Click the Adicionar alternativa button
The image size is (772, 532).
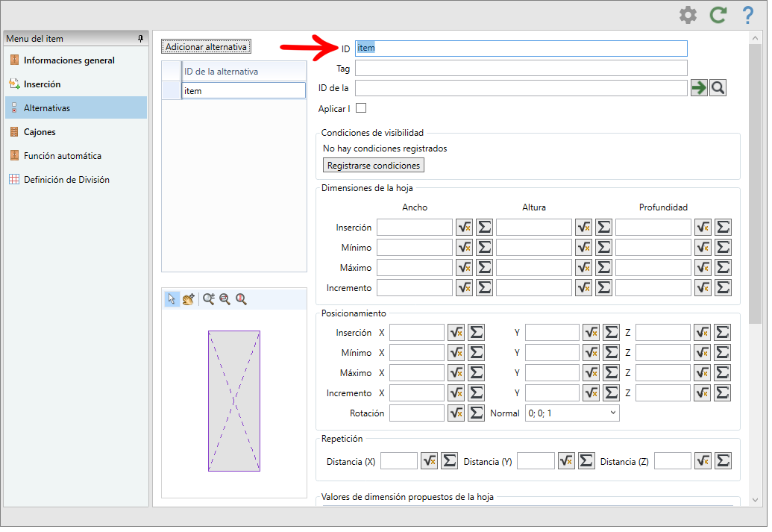pyautogui.click(x=207, y=47)
